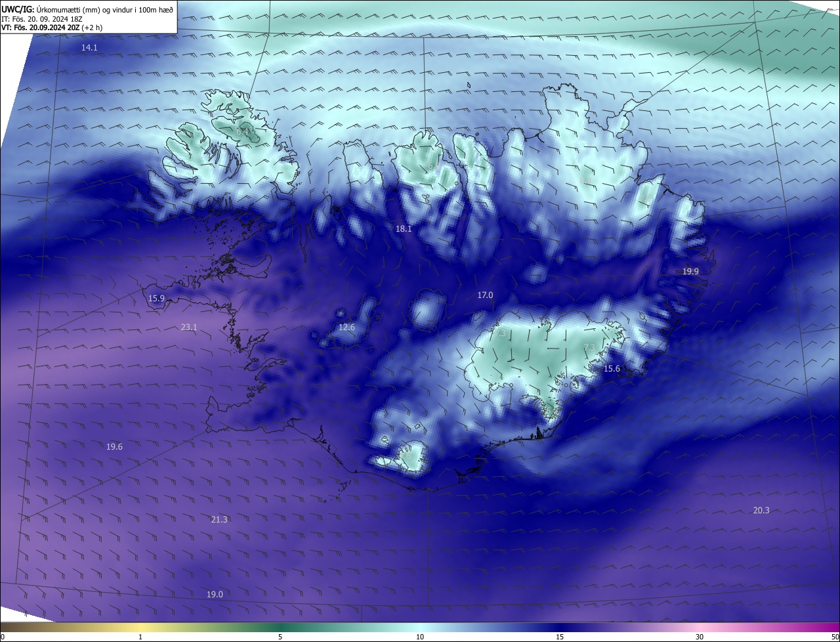
Task: Pick the 17.0 value label
Action: (x=485, y=295)
